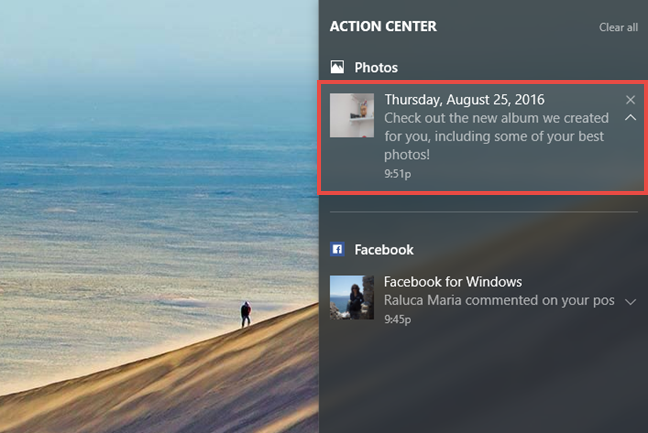The width and height of the screenshot is (648, 433).
Task: Open the Facebook notification profile thumbnail
Action: 352,297
